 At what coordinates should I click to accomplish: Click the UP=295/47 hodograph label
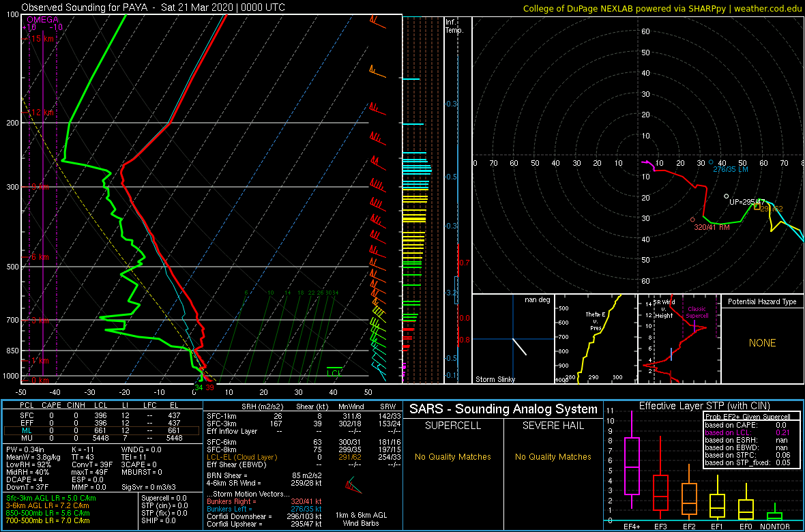(747, 202)
